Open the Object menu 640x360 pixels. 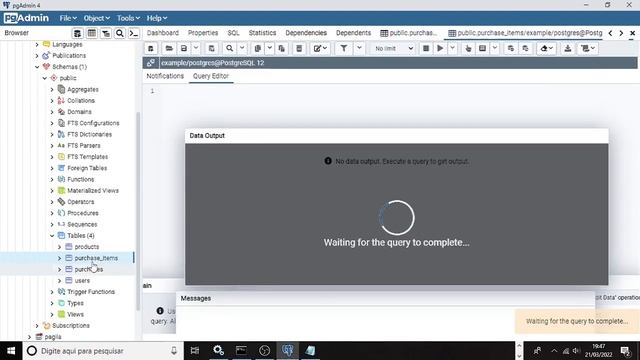[96, 18]
